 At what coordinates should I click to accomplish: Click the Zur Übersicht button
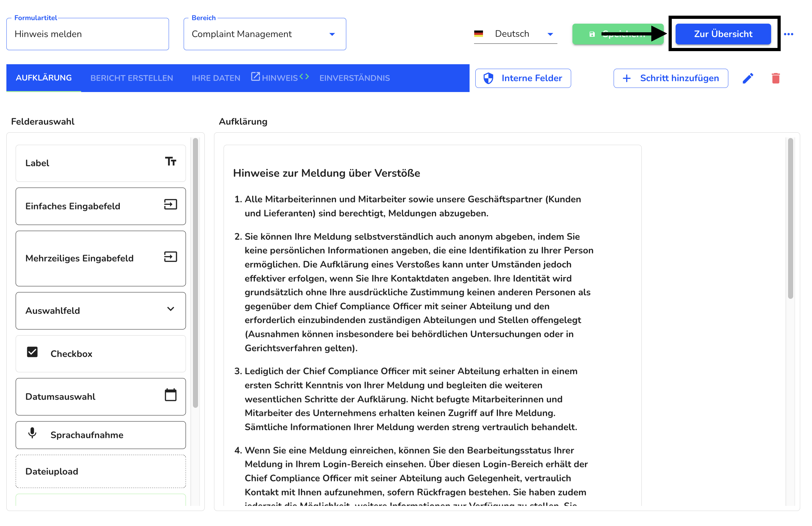pyautogui.click(x=723, y=34)
